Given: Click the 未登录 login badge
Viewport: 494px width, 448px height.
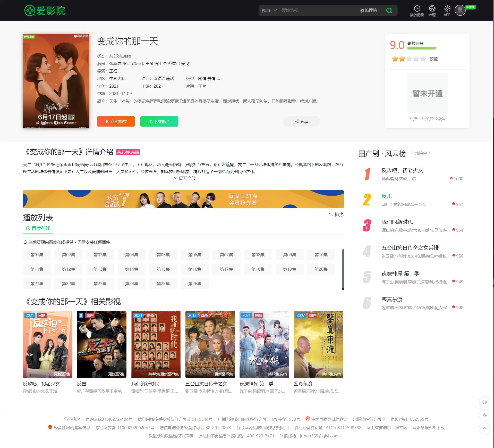Looking at the screenshot, I should click(471, 7).
